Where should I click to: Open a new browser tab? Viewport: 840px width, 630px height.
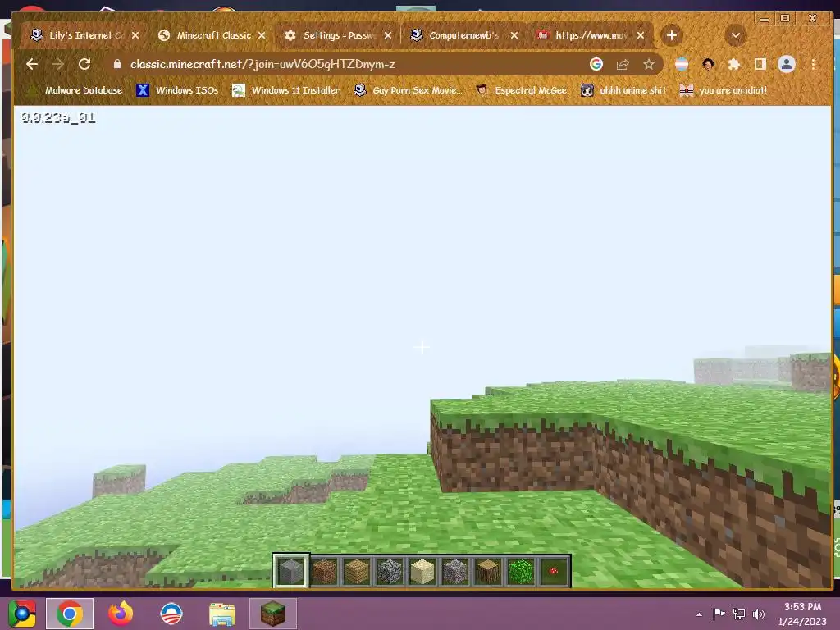[x=671, y=35]
